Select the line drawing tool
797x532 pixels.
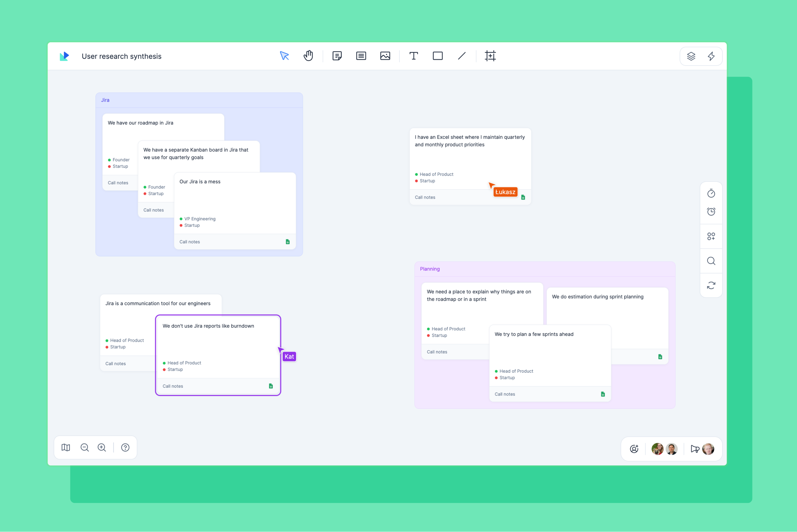click(461, 56)
